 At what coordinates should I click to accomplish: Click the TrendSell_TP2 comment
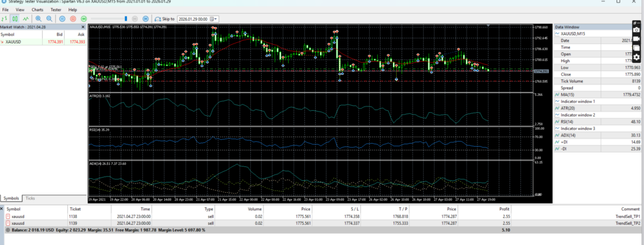pos(628,223)
